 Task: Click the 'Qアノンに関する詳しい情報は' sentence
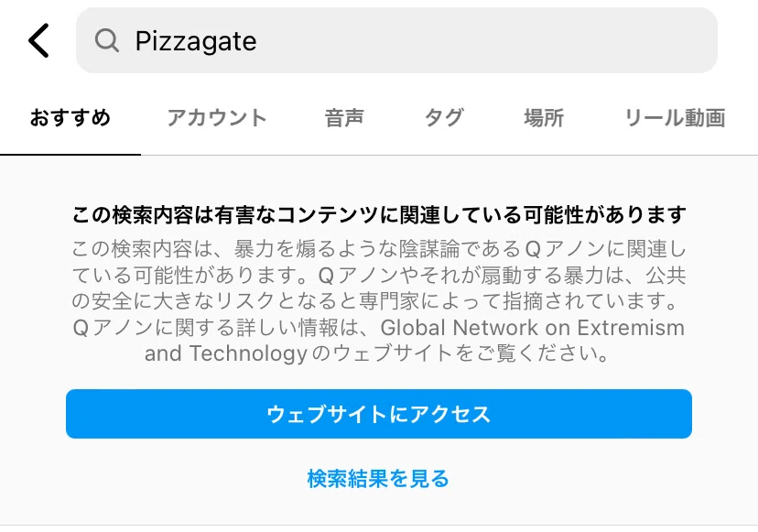220,328
